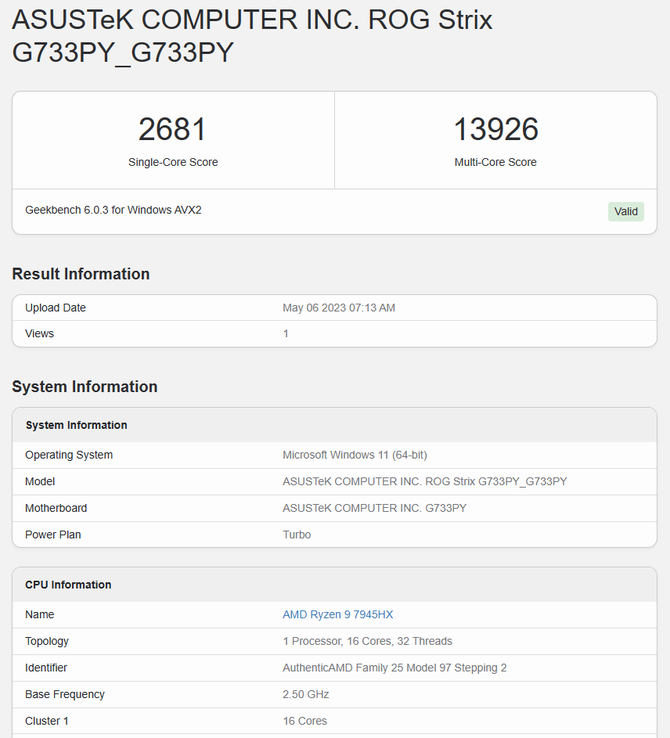Click the large System Information section heading

[x=85, y=386]
